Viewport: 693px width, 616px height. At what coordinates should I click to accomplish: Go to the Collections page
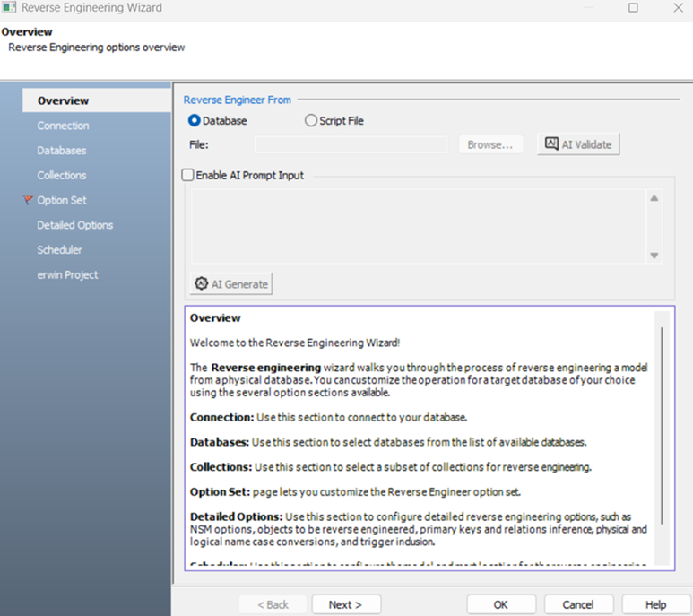click(x=62, y=176)
